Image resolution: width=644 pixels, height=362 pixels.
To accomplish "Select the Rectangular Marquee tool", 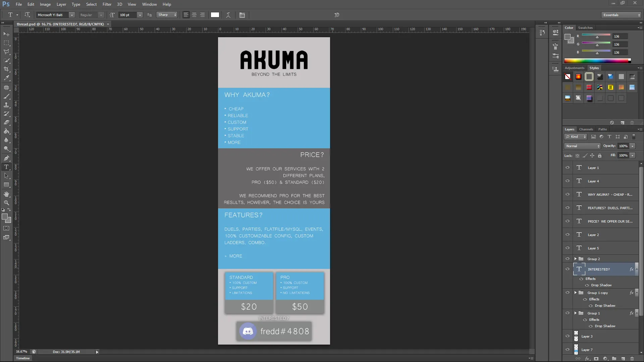I will tap(6, 43).
